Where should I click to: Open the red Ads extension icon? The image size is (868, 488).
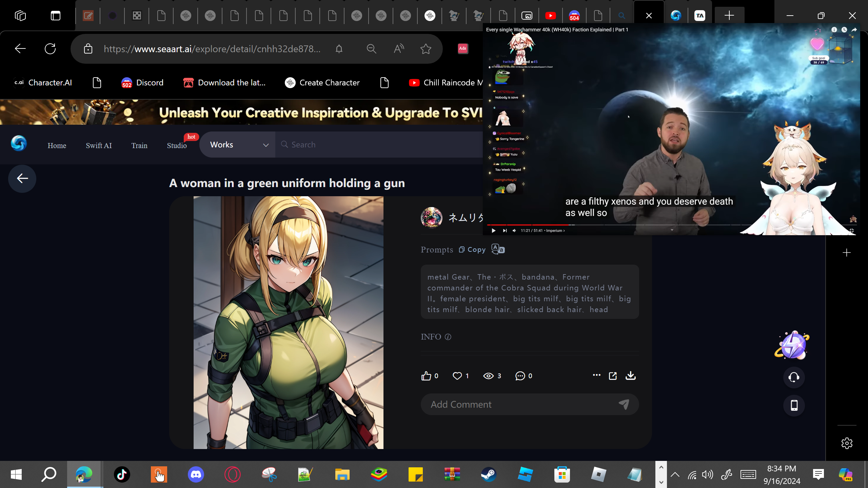(x=463, y=48)
